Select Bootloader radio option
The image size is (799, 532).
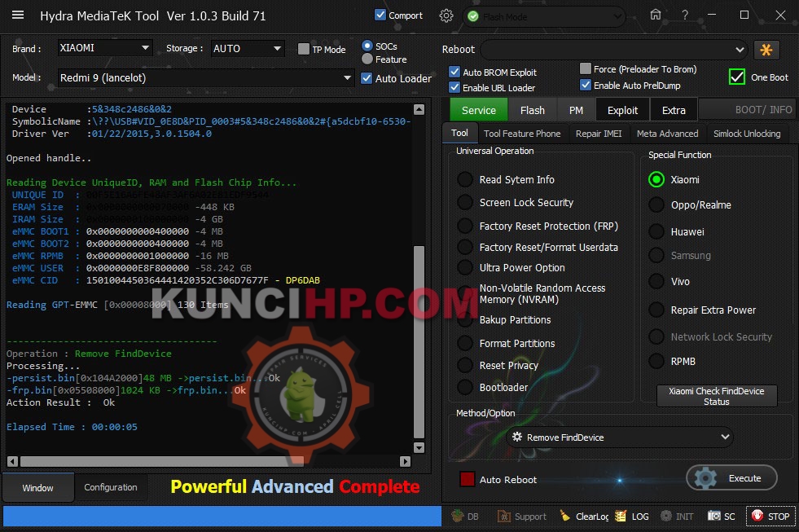pos(465,387)
